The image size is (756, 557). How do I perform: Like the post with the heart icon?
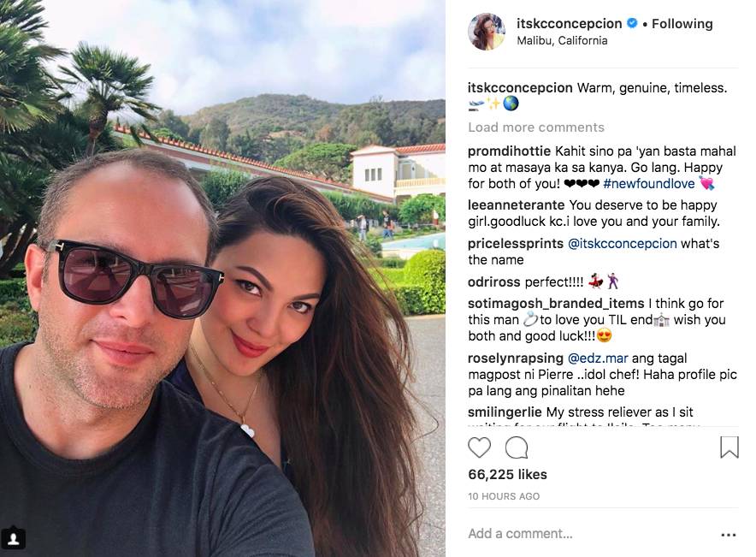pyautogui.click(x=479, y=447)
